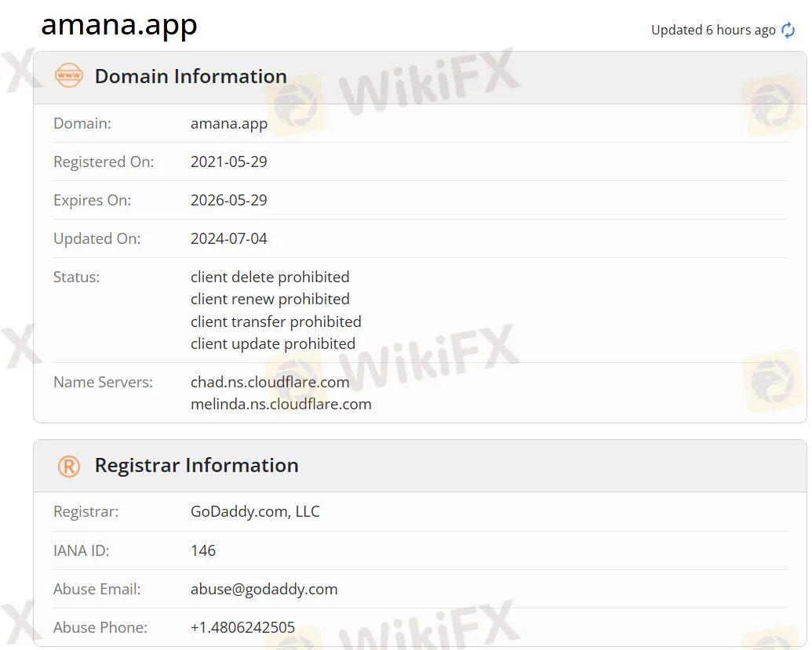Click 'client renew prohibited' status
Screen dimensions: 812x650
(x=270, y=299)
